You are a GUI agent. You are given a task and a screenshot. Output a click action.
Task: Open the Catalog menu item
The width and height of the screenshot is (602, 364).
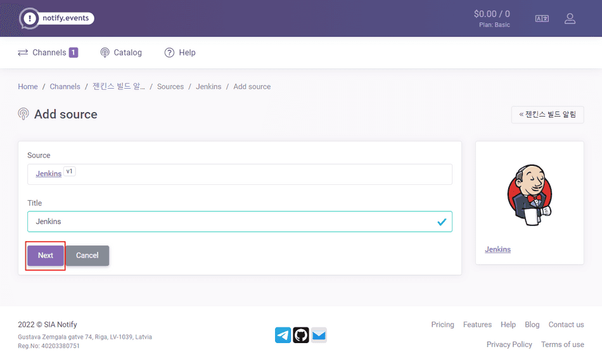pos(121,53)
